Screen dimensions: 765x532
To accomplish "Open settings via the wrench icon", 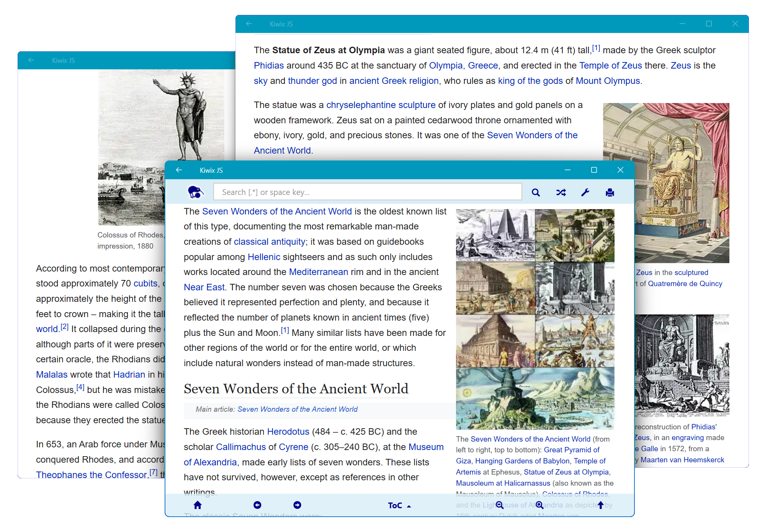I will coord(585,192).
